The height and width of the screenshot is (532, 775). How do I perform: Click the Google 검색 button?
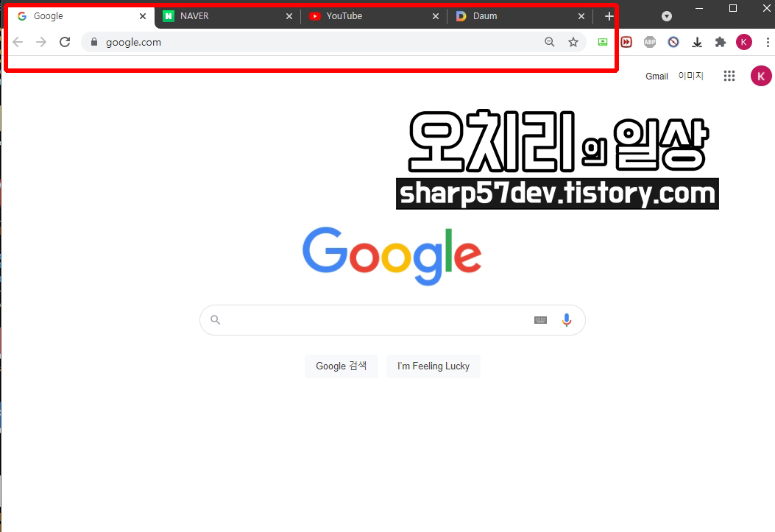(x=341, y=366)
